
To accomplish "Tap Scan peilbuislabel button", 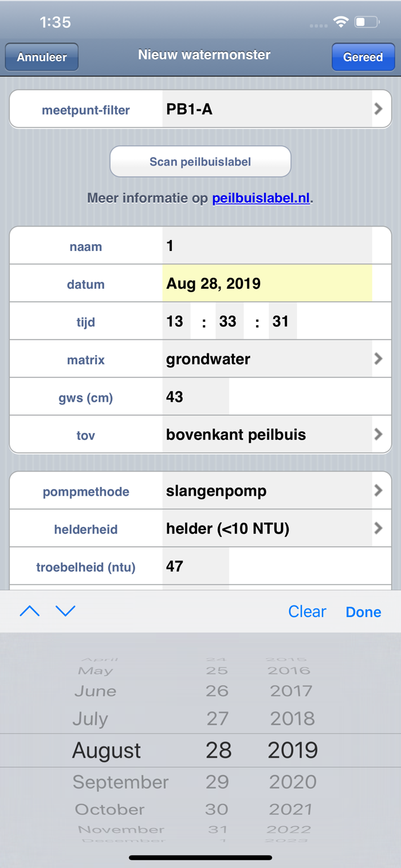I will [200, 162].
